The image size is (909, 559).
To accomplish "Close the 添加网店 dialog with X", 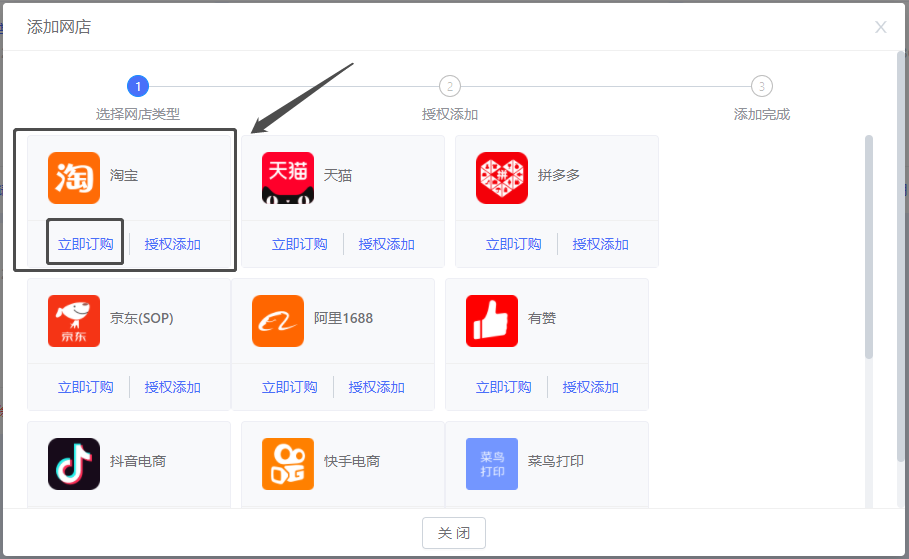I will (881, 27).
